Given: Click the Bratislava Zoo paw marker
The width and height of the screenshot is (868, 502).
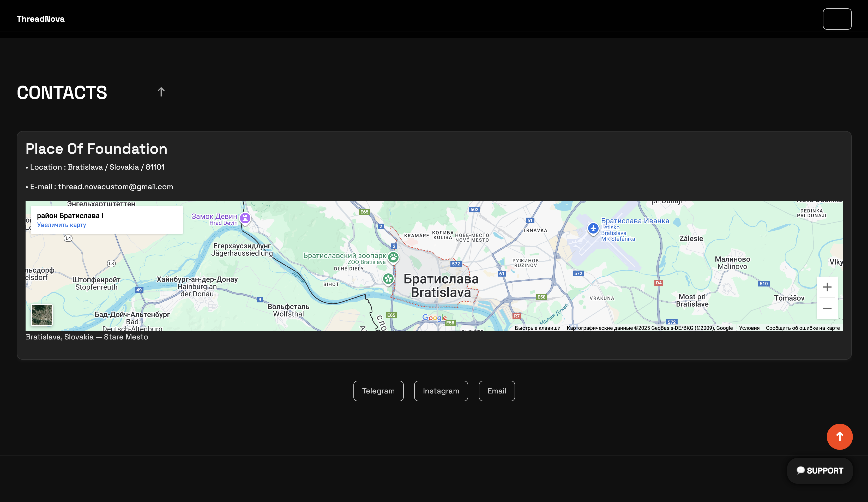Looking at the screenshot, I should tap(393, 257).
